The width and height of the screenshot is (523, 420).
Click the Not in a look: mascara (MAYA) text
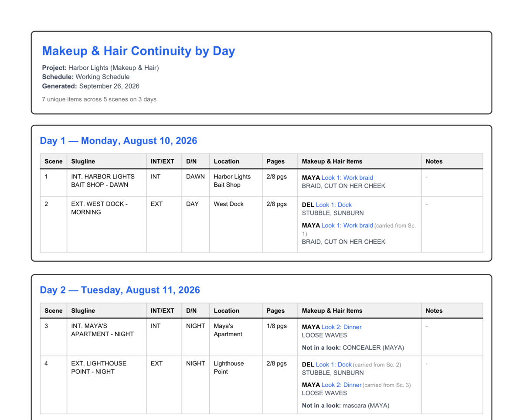pos(346,406)
